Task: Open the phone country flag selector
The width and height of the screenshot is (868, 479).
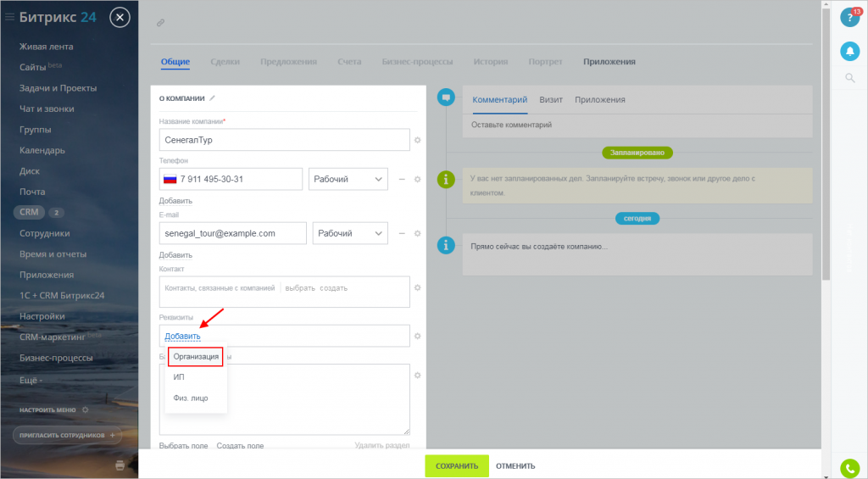Action: click(x=169, y=179)
